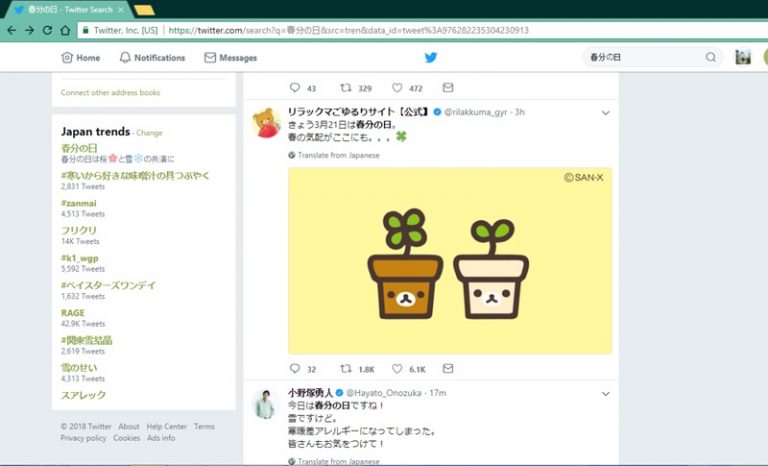The width and height of the screenshot is (768, 466).
Task: Click the verified badge next to リラックマごゆるりサイト
Action: pos(437,112)
